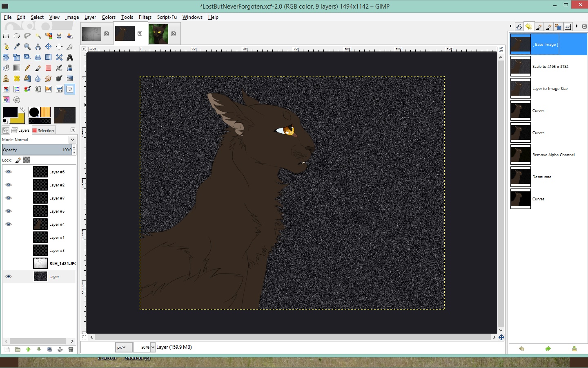Select the Paths pen tool

coord(6,47)
